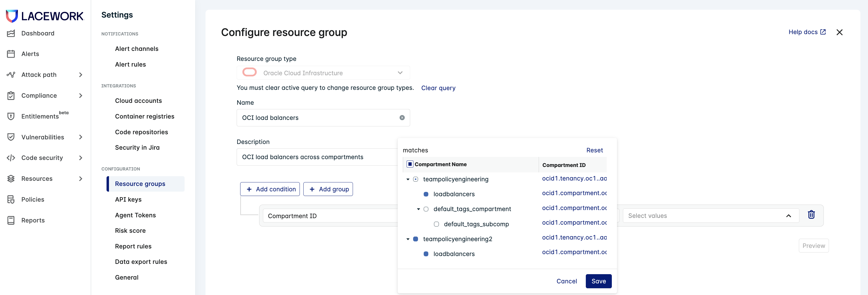Go to Security in Jira
Screen dimensions: 868x295
pos(137,147)
